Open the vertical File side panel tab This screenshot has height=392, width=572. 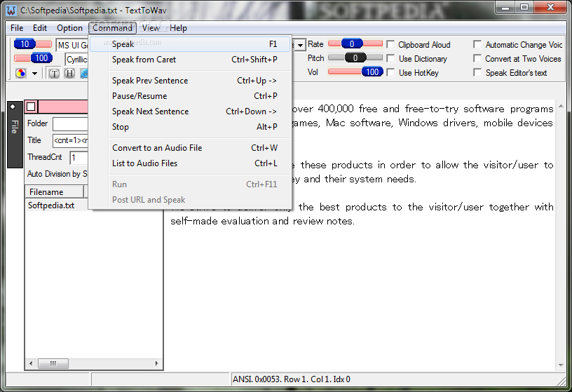point(15,135)
